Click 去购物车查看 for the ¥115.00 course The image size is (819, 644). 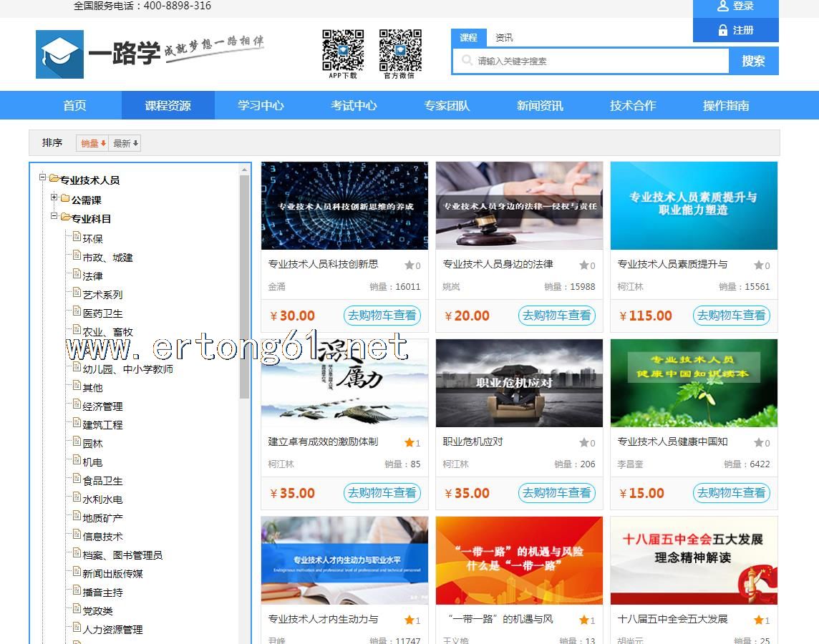pyautogui.click(x=731, y=316)
